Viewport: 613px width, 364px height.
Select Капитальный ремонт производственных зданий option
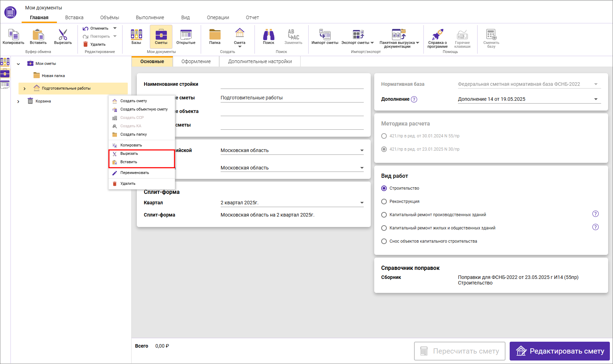pos(384,215)
